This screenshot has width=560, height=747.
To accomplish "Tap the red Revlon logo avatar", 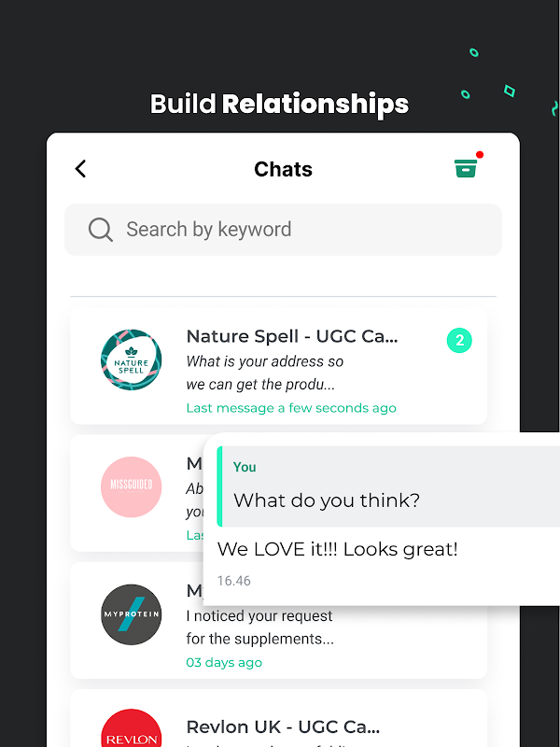I will 131,729.
